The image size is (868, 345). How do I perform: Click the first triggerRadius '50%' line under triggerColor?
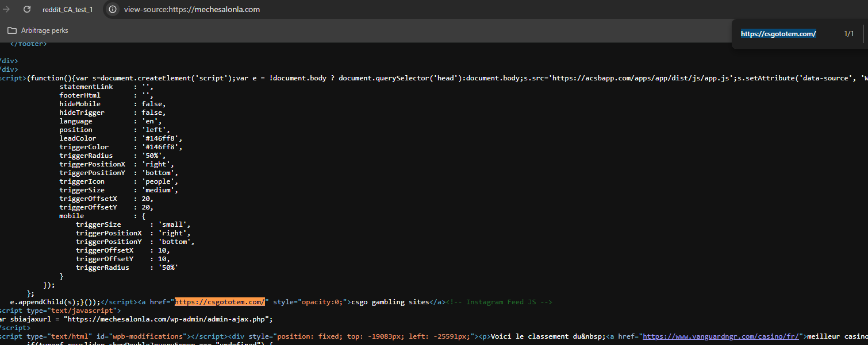click(x=113, y=156)
